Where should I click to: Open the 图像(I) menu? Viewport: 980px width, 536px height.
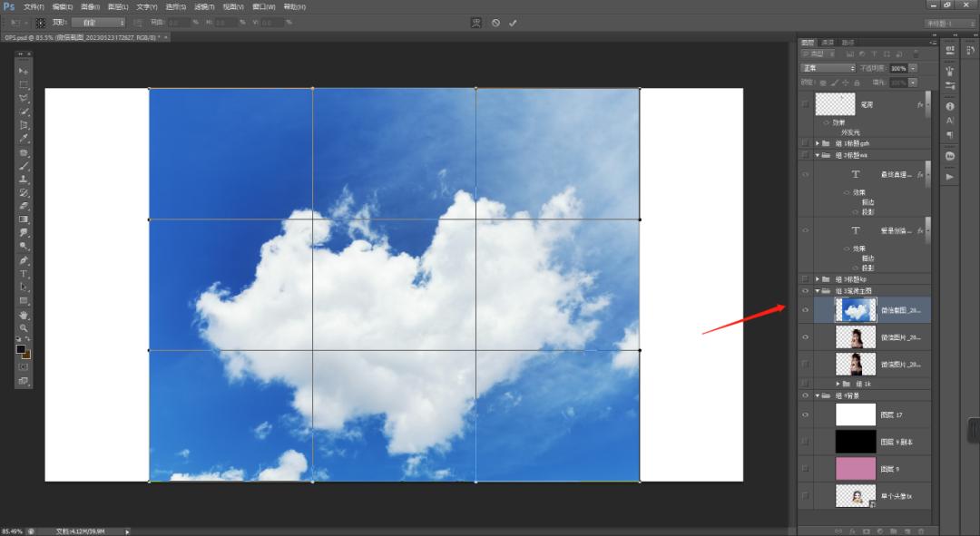coord(90,7)
